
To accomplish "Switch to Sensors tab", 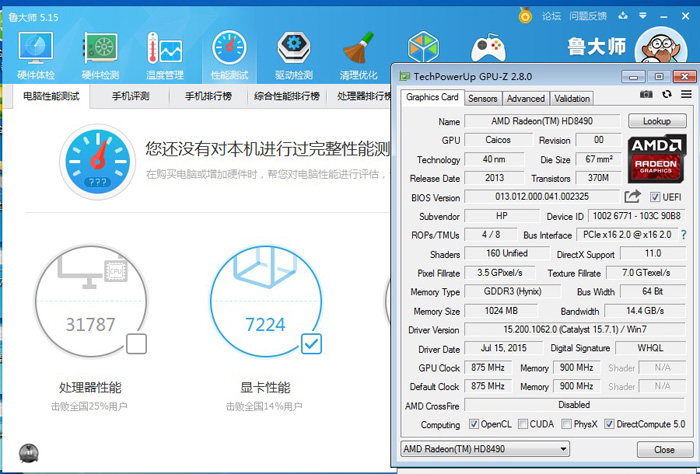I will pos(483,99).
